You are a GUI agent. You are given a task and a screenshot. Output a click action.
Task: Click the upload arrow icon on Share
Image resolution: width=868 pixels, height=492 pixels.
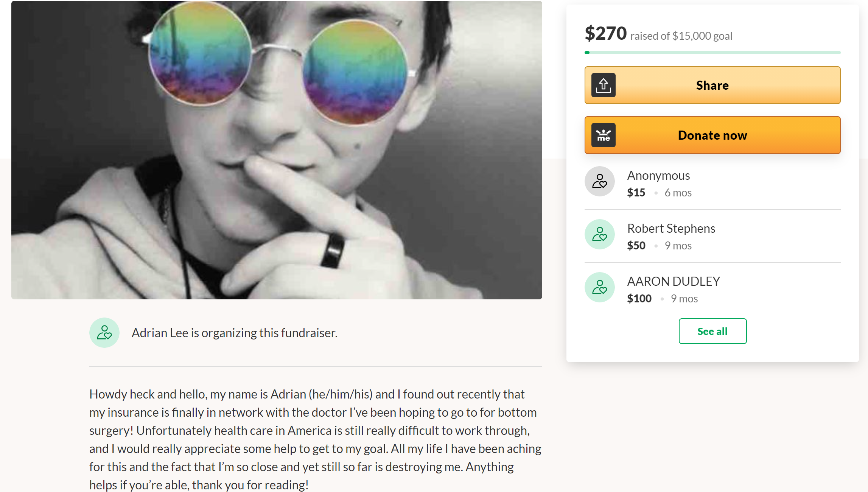pos(603,86)
